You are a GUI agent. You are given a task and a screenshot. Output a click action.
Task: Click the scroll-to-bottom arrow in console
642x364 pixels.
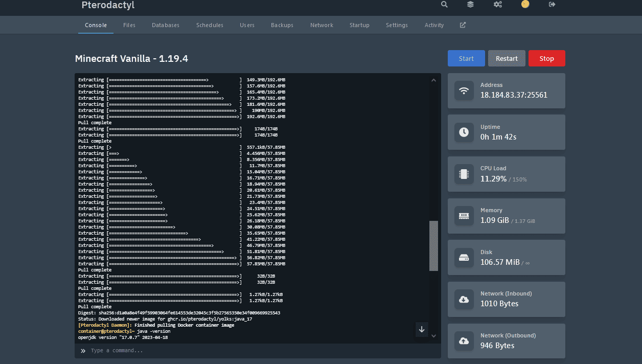click(x=422, y=329)
